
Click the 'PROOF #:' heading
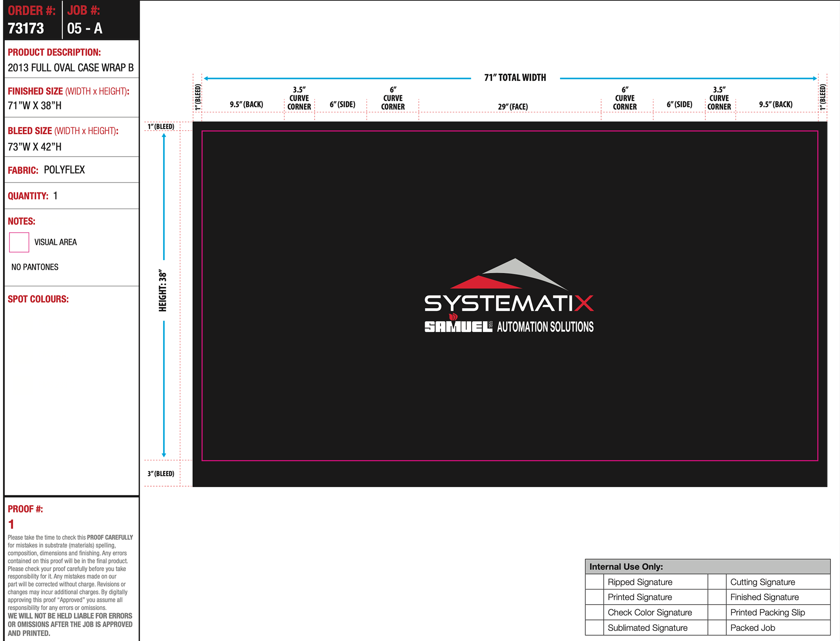[x=25, y=509]
